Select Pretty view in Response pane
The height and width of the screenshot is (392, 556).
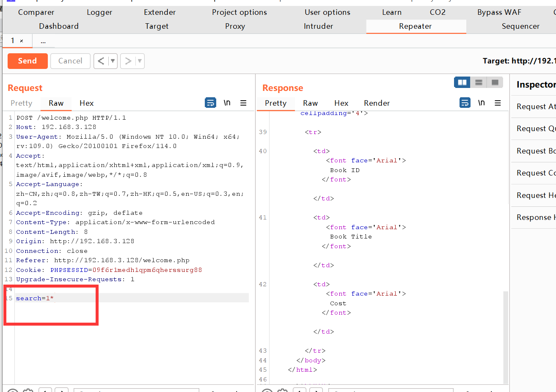tap(275, 103)
